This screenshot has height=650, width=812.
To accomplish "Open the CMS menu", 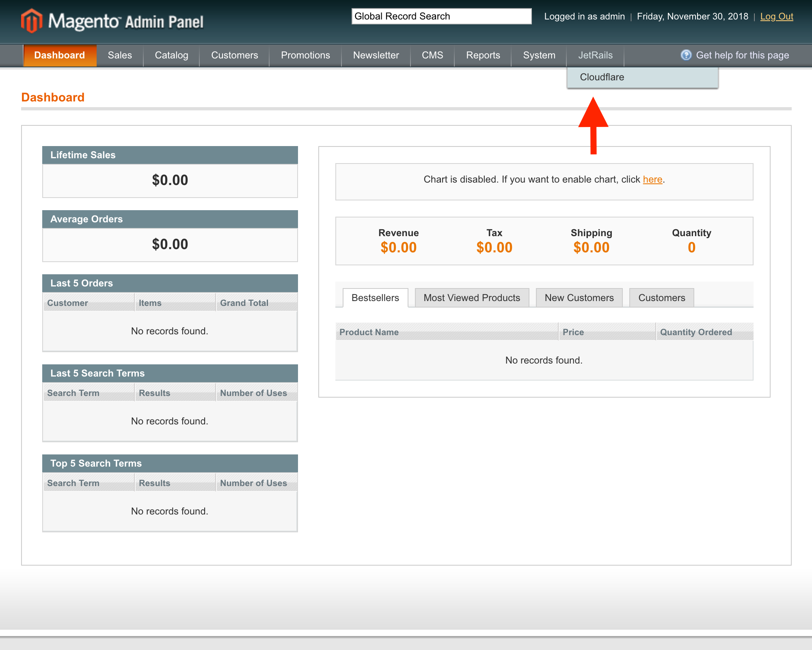I will pos(432,55).
